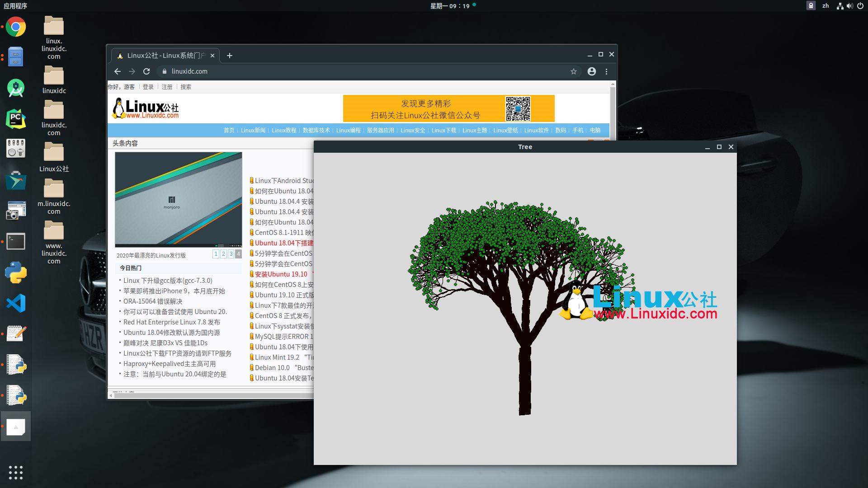Open caption 2020年最漂亮的Linux发行版
The height and width of the screenshot is (488, 868).
pos(151,255)
